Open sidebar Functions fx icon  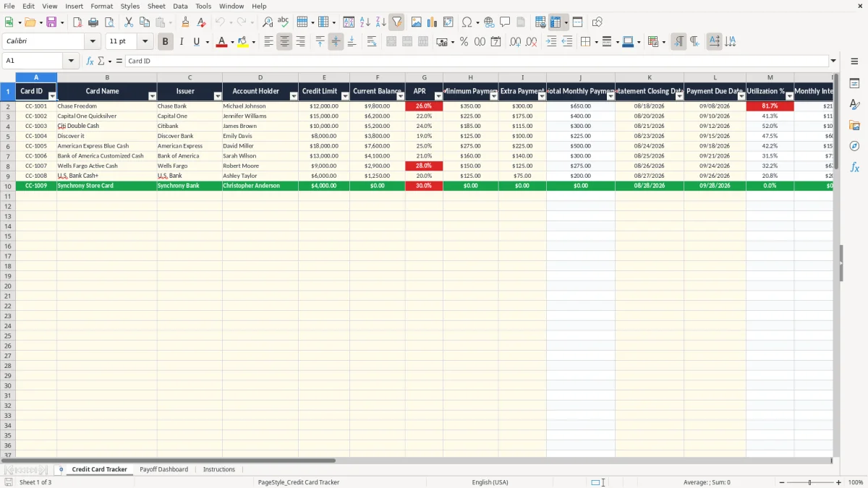point(854,168)
